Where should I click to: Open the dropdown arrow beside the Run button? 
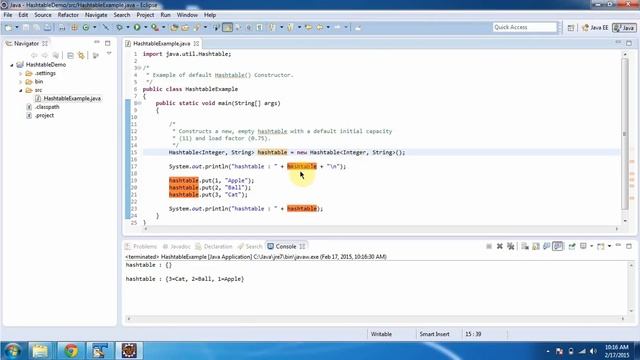pos(145,27)
